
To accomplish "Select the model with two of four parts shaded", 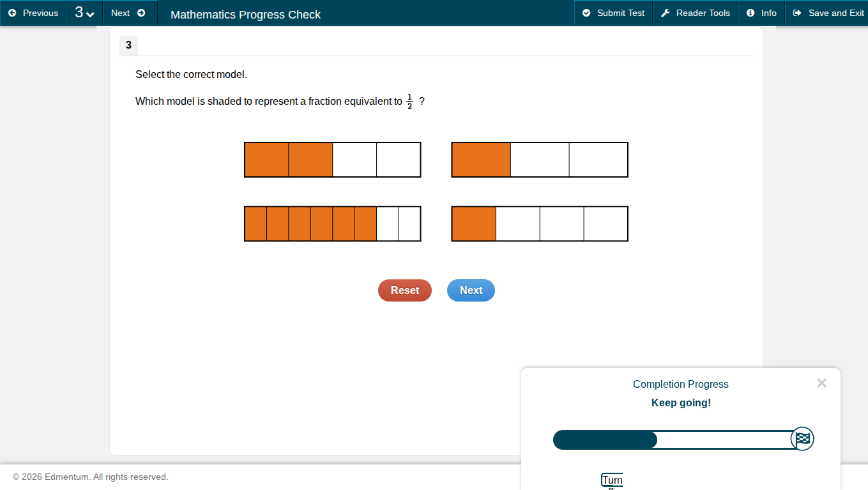I will [x=332, y=159].
